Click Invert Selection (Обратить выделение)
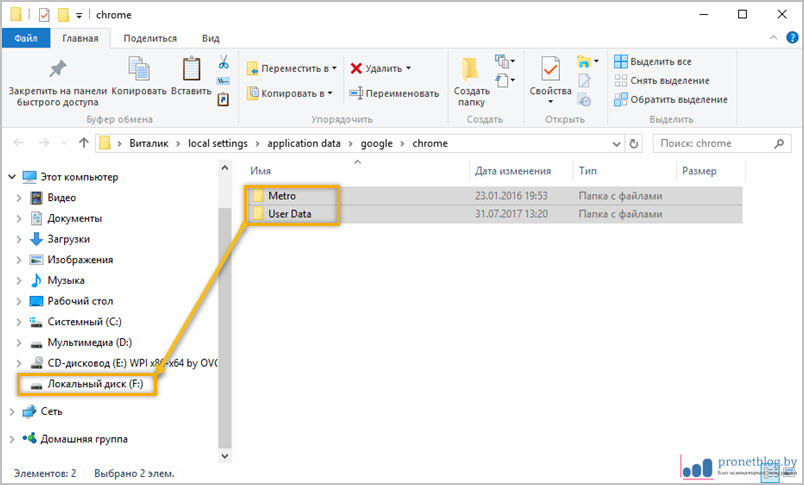The image size is (804, 485). click(670, 99)
